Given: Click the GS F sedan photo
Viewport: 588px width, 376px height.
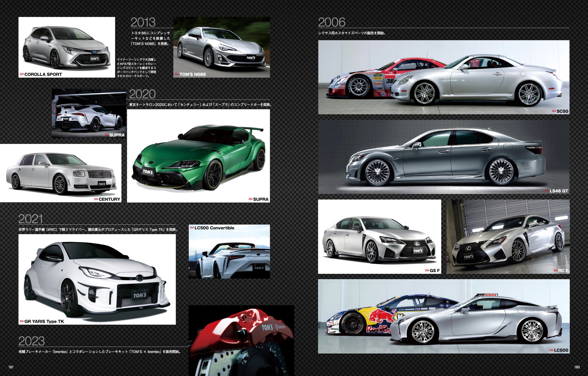Looking at the screenshot, I should pos(379,237).
